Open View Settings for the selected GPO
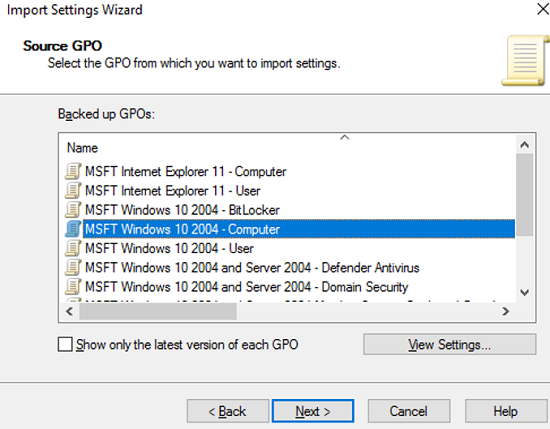The width and height of the screenshot is (550, 429). click(450, 344)
